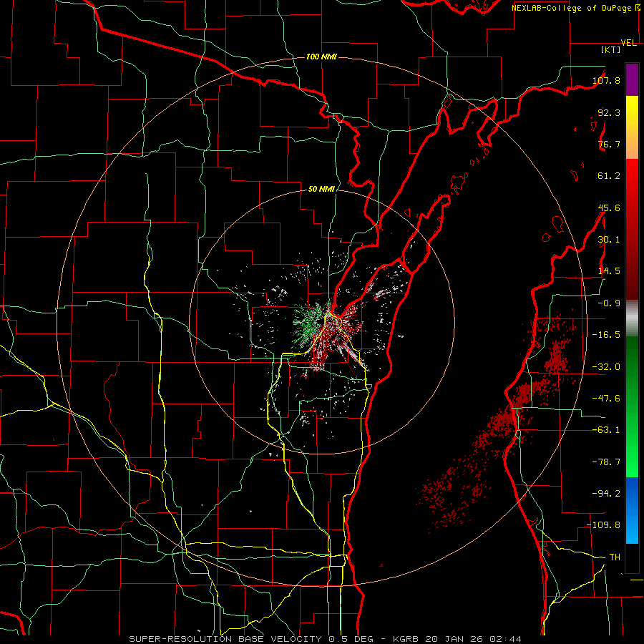The height and width of the screenshot is (644, 644).
Task: Click the 100 NMI range ring label
Action: pyautogui.click(x=321, y=57)
